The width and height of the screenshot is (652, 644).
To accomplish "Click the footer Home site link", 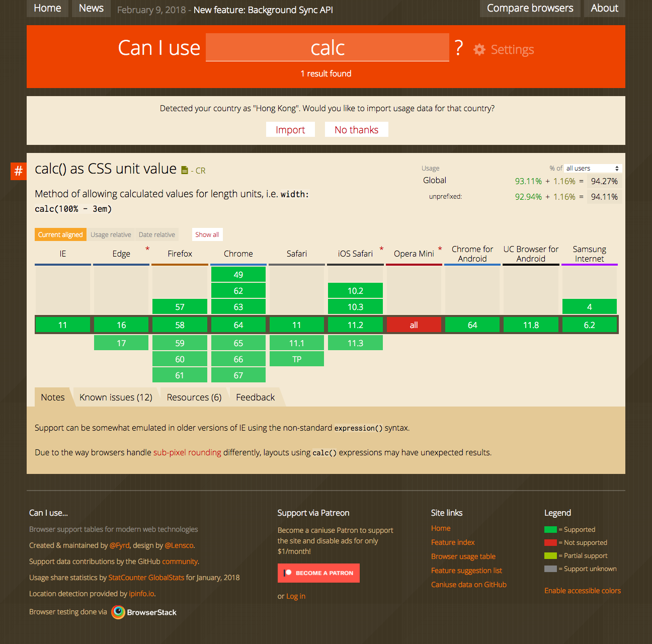I will coord(441,528).
